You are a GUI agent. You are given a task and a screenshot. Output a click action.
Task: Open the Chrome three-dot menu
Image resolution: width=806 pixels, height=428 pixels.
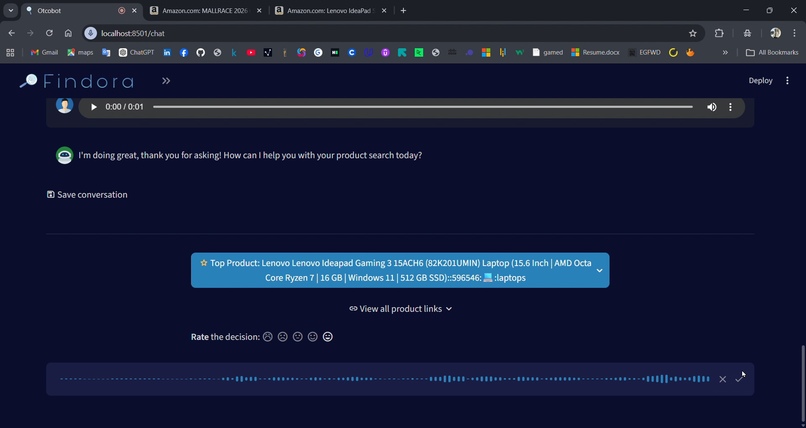click(x=795, y=33)
